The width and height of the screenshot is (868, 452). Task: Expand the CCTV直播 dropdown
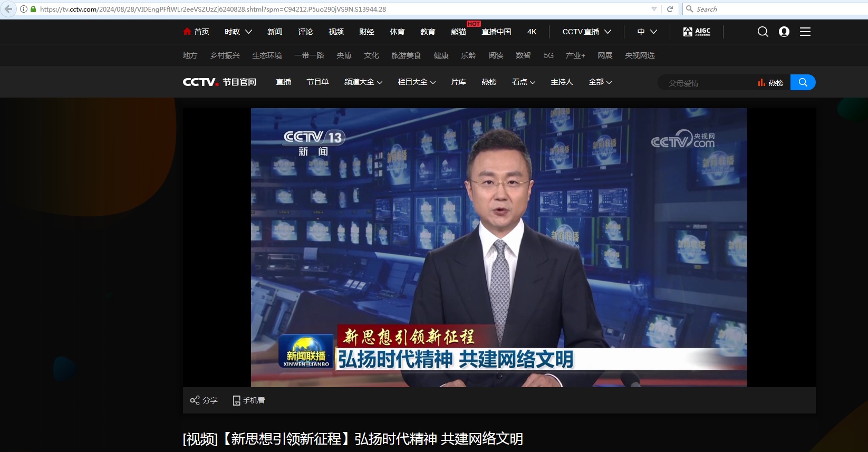coord(587,32)
